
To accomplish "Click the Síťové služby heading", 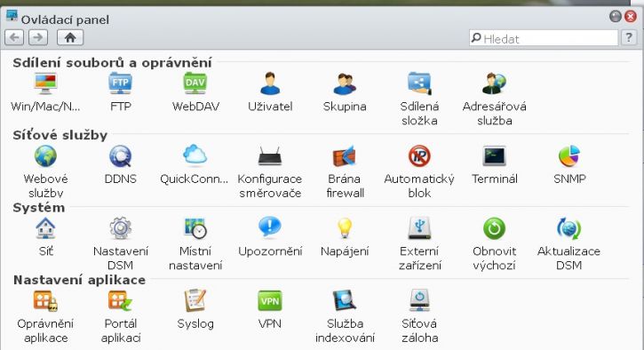I will coord(60,135).
